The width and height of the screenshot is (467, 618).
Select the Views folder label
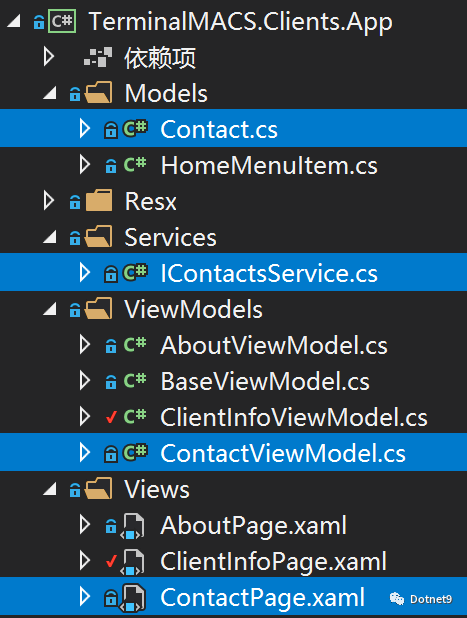pos(157,490)
